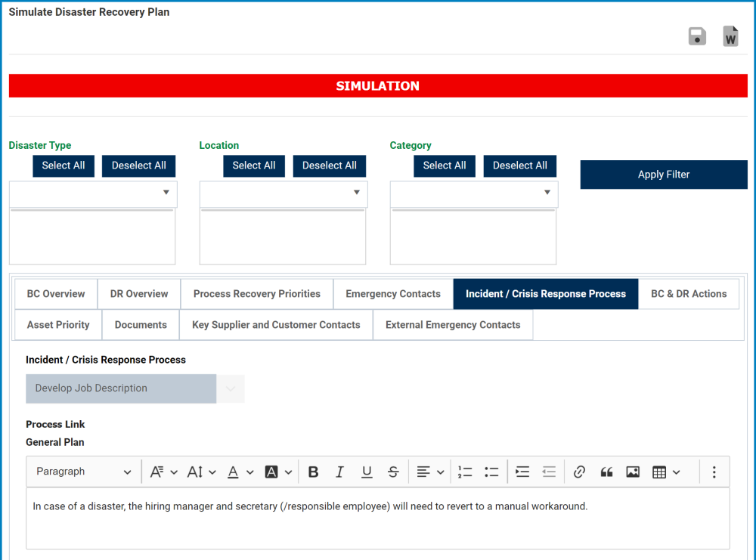The height and width of the screenshot is (560, 756).
Task: Select Incident / Crisis Response Process tab
Action: point(546,294)
